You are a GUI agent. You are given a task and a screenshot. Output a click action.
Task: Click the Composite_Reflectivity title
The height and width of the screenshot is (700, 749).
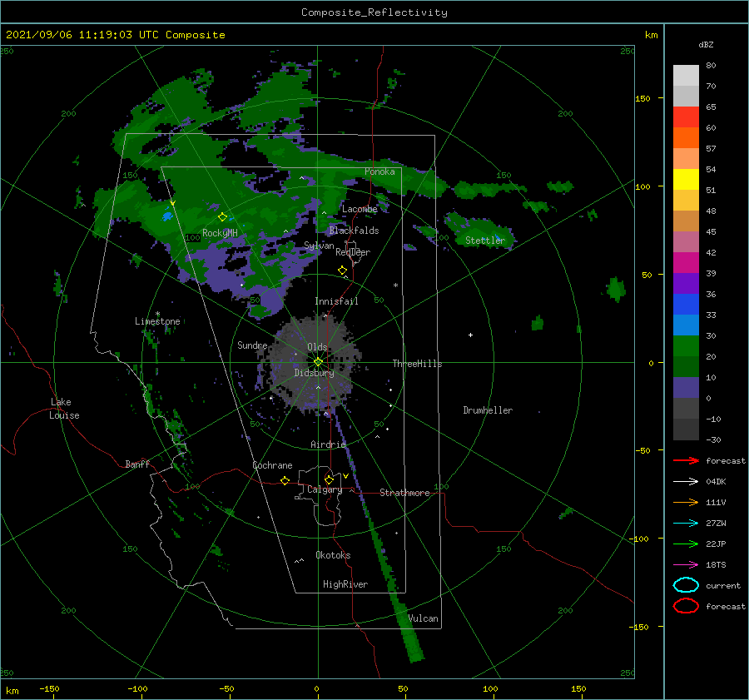[x=374, y=12]
